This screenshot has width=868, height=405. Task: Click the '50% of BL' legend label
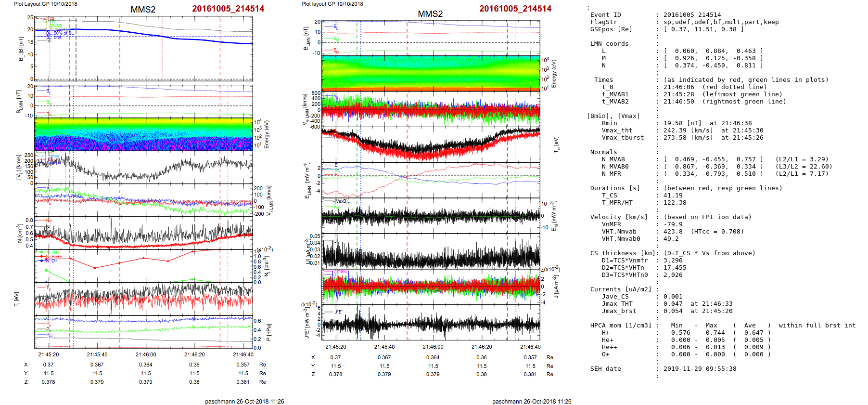[64, 33]
